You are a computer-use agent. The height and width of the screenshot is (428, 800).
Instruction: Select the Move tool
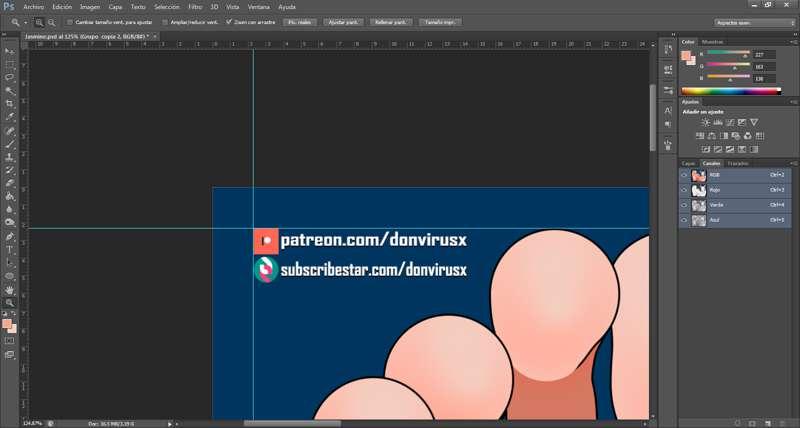click(10, 52)
